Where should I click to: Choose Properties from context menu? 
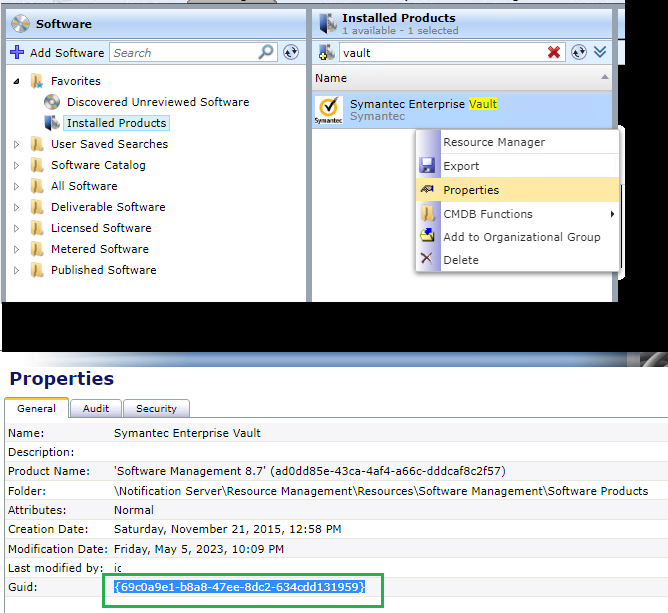(x=517, y=190)
